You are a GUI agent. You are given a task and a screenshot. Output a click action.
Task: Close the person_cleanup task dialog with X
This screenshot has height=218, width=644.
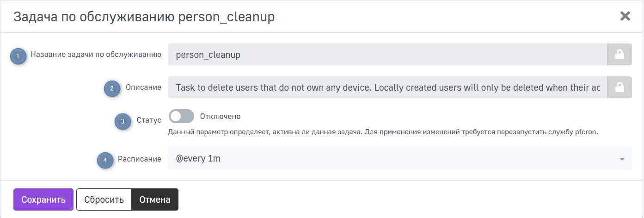(x=625, y=16)
